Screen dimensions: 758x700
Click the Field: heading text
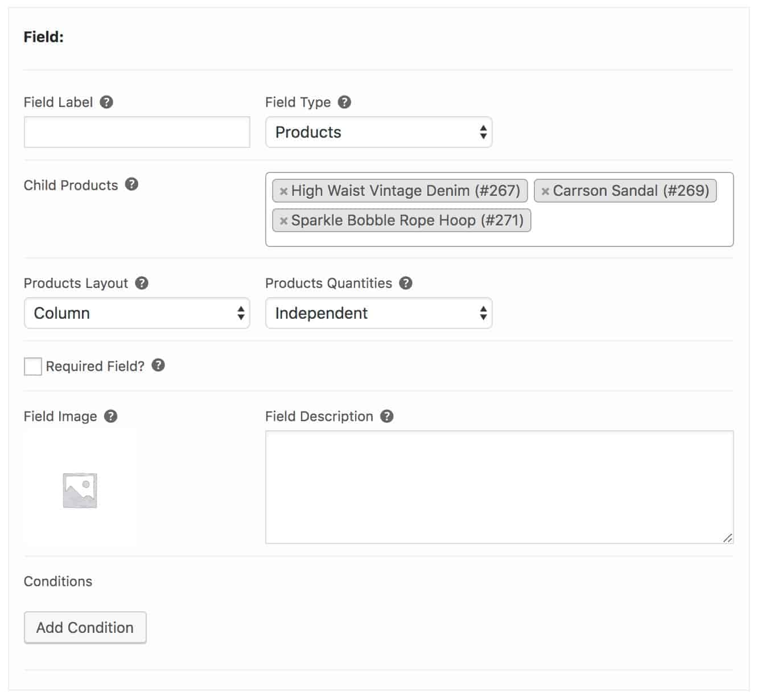(44, 37)
